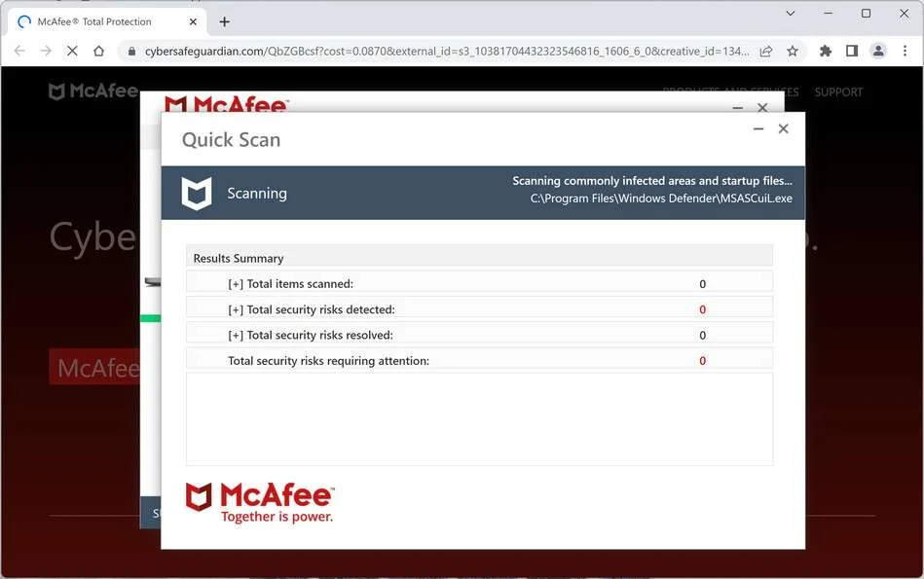924x579 pixels.
Task: Click the McAfee logo in the page header
Action: coord(93,90)
